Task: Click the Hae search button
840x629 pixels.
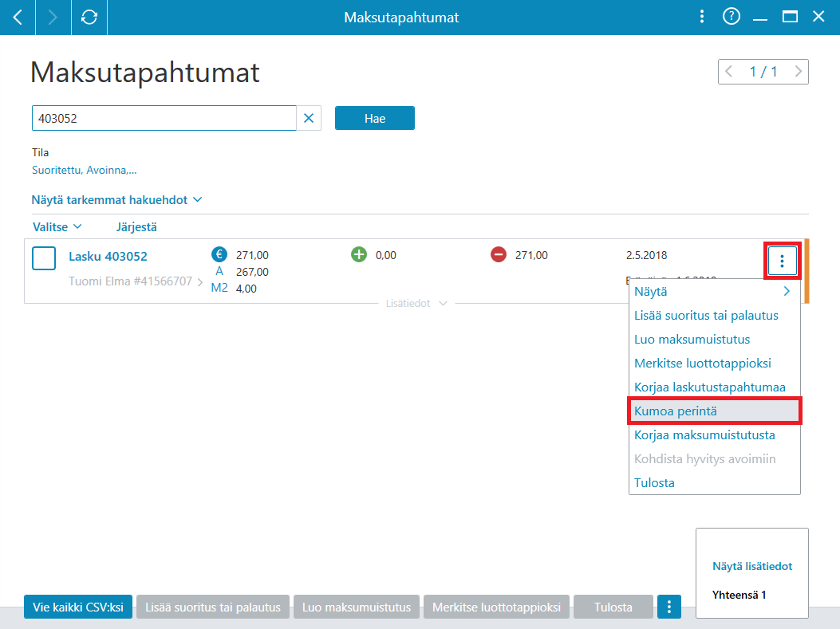Action: click(x=375, y=118)
